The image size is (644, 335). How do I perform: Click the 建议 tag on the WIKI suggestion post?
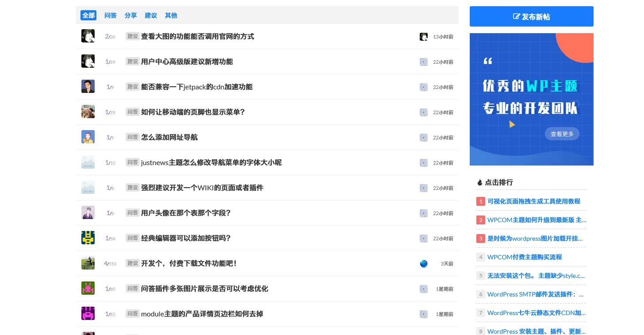coord(132,188)
